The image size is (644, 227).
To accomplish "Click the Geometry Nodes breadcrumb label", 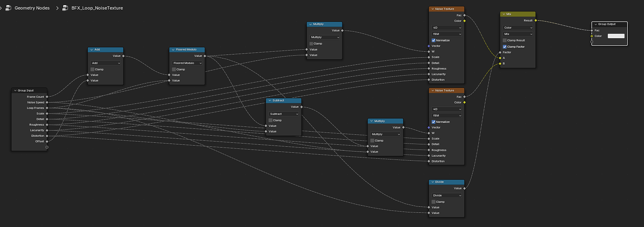I will coord(33,8).
